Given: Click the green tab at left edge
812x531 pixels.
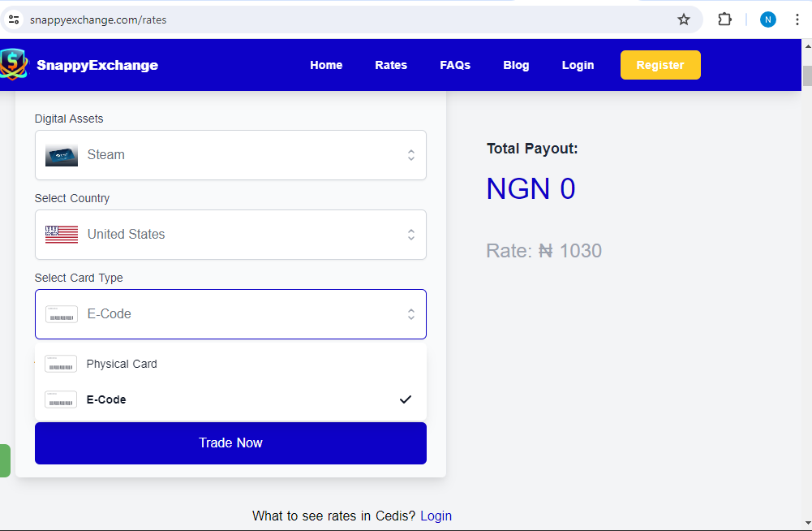Looking at the screenshot, I should 5,460.
